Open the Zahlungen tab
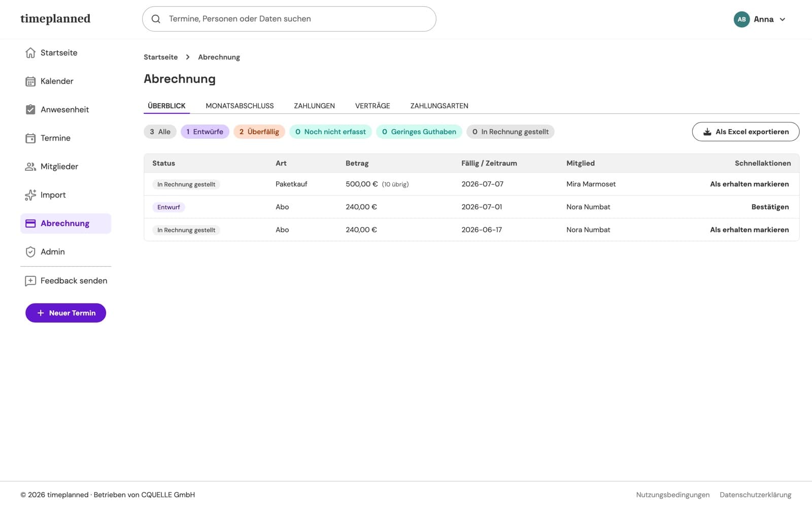The width and height of the screenshot is (812, 508). point(314,106)
